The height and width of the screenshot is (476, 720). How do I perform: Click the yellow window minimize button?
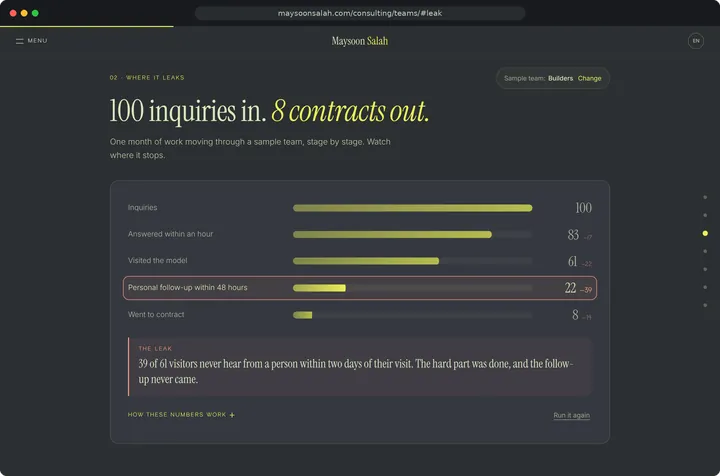[24, 13]
